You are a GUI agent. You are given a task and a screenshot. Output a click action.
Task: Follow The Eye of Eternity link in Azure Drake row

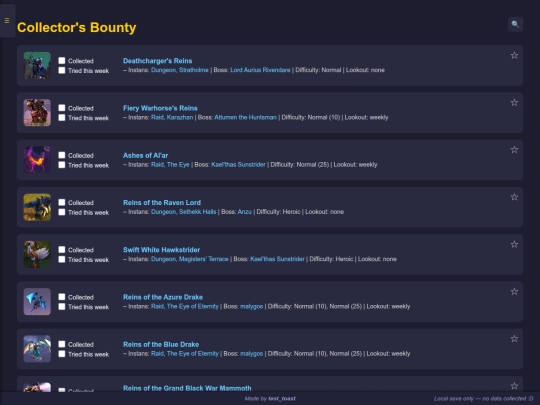click(185, 306)
